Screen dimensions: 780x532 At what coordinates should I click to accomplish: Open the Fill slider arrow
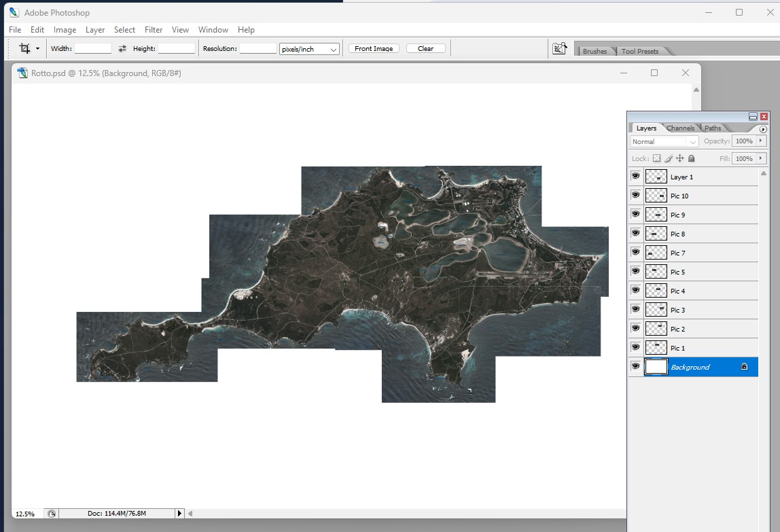coord(761,158)
